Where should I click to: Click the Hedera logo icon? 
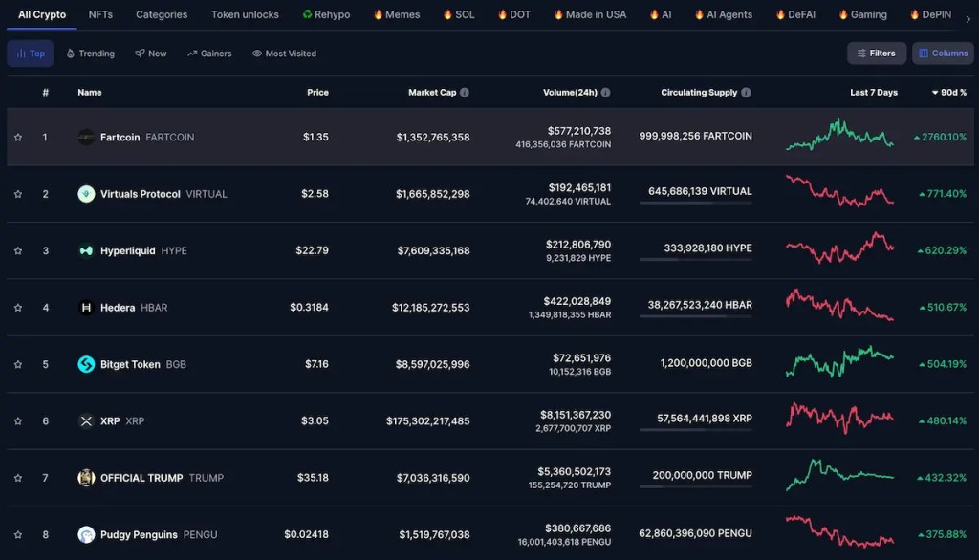point(86,308)
